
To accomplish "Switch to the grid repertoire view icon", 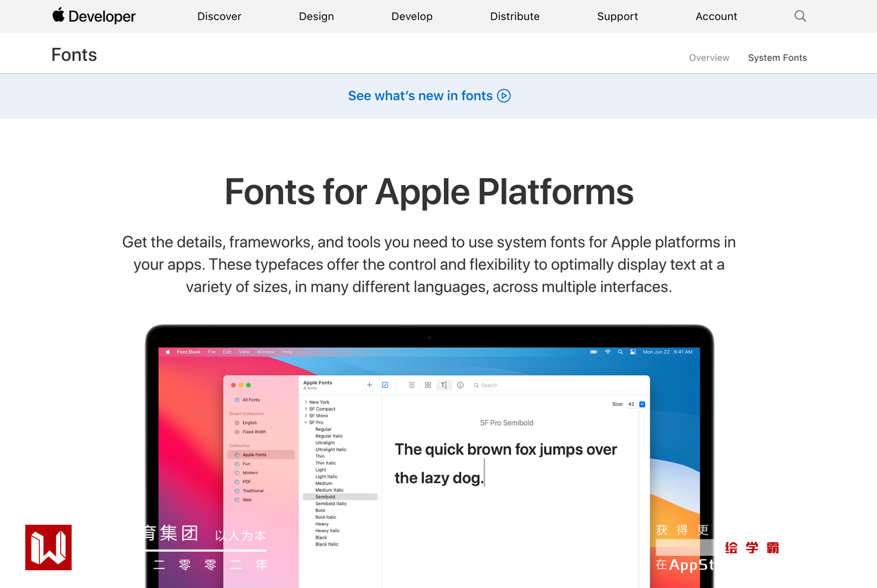I will coord(428,385).
